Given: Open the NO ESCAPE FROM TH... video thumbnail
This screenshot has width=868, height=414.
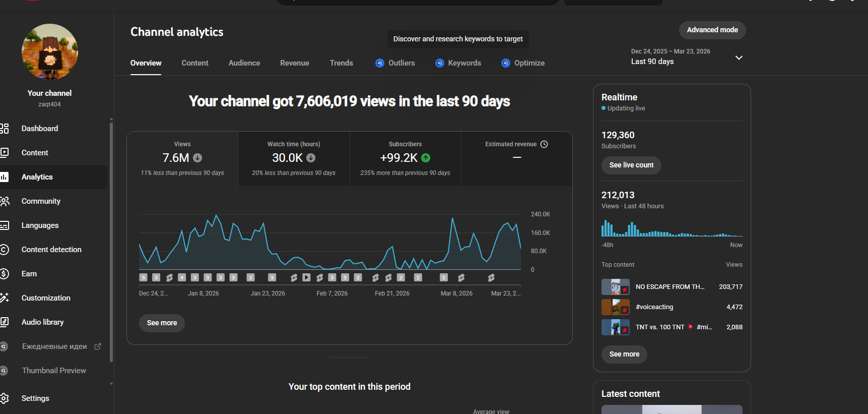Looking at the screenshot, I should [x=615, y=287].
